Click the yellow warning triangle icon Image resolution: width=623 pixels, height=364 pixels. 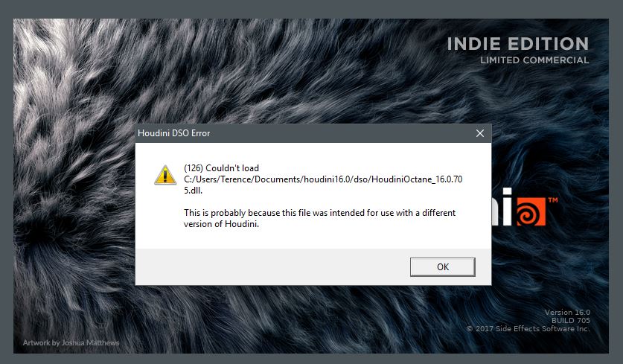pyautogui.click(x=165, y=175)
